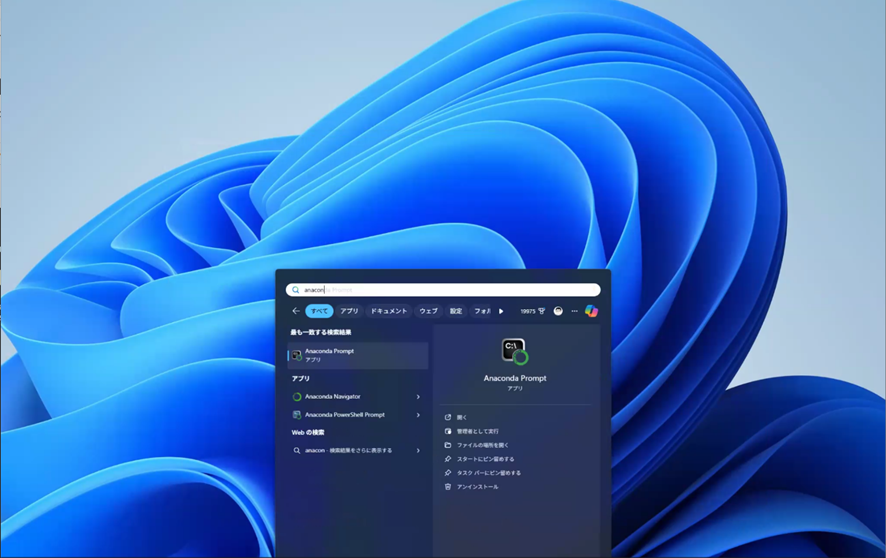Switch to the ドキュメント filter tab
The image size is (886, 558).
pyautogui.click(x=389, y=311)
